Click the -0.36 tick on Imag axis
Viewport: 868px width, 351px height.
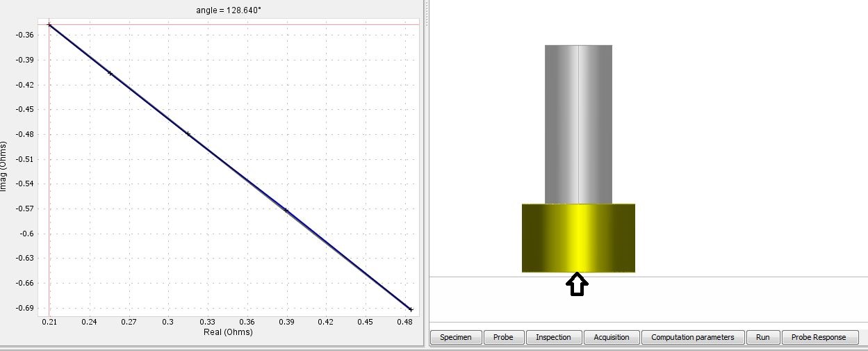pos(26,35)
